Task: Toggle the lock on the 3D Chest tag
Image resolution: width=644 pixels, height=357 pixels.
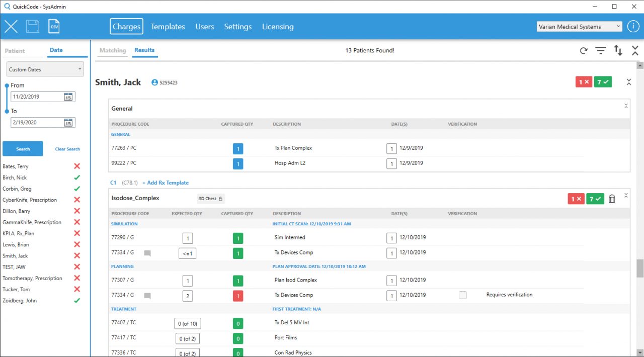Action: pyautogui.click(x=220, y=198)
